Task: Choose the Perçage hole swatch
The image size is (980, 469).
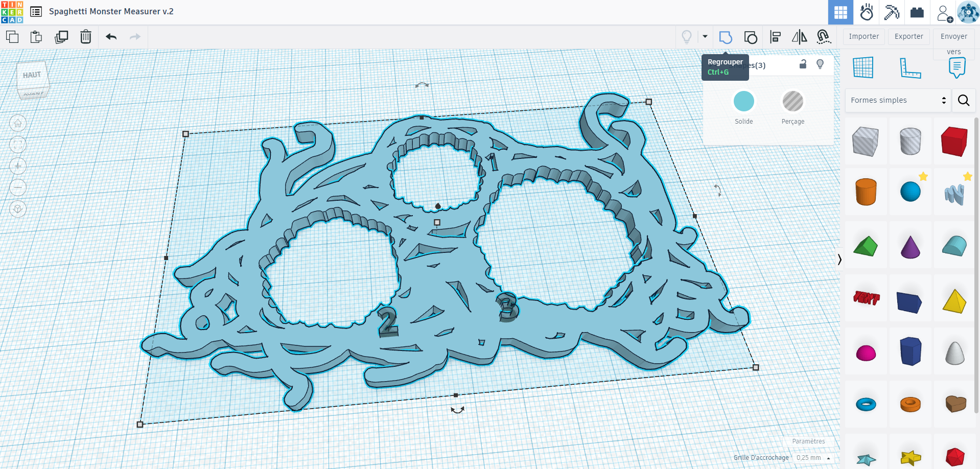Action: point(793,101)
